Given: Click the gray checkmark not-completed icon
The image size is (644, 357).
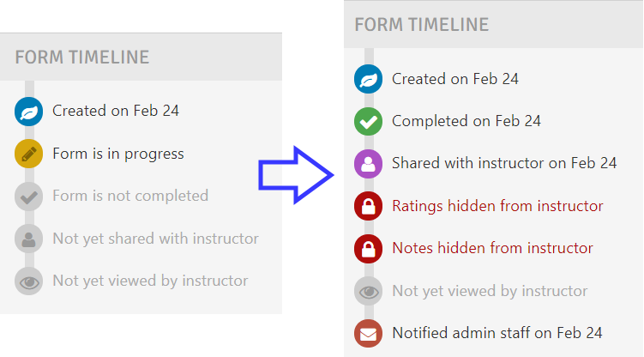Looking at the screenshot, I should point(29,197).
